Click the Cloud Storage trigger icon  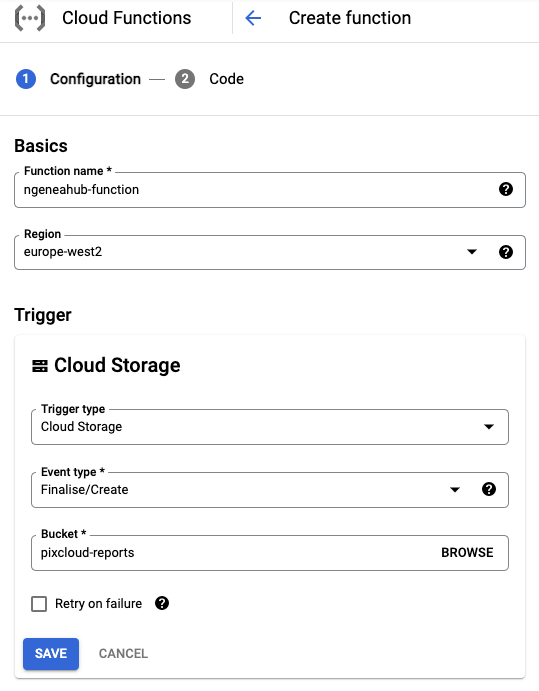tap(40, 366)
